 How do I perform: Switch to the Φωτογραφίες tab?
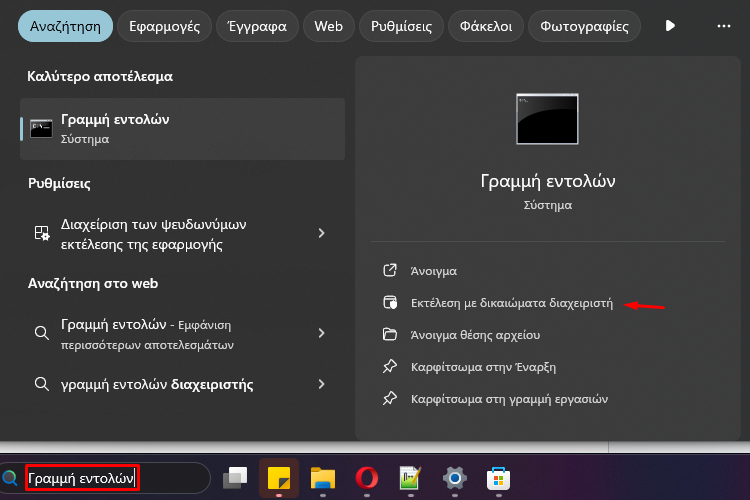click(584, 26)
